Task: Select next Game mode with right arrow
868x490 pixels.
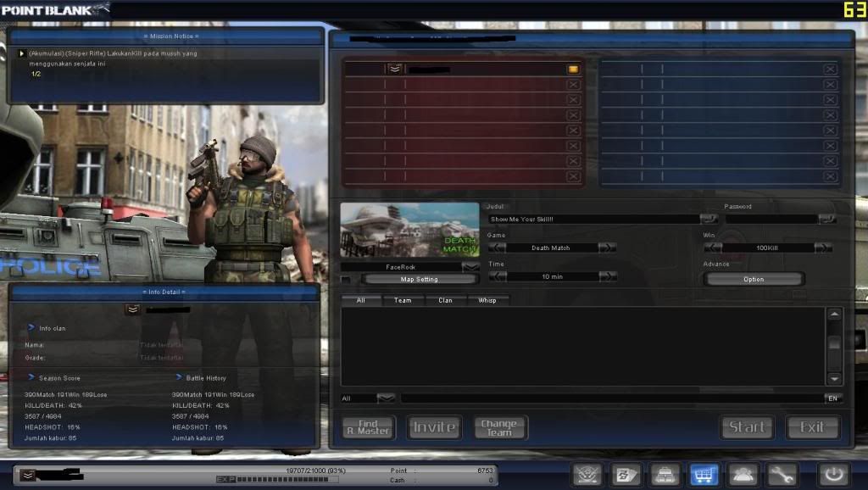Action: (x=607, y=248)
